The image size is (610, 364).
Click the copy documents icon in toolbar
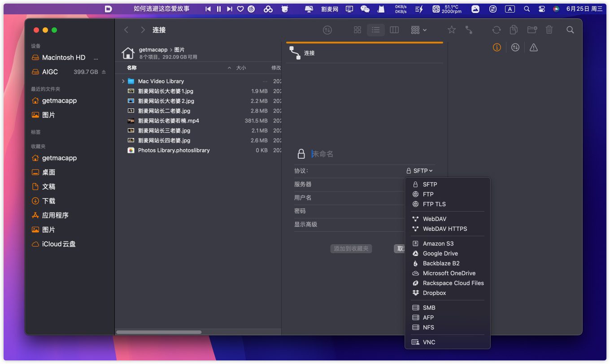click(514, 30)
